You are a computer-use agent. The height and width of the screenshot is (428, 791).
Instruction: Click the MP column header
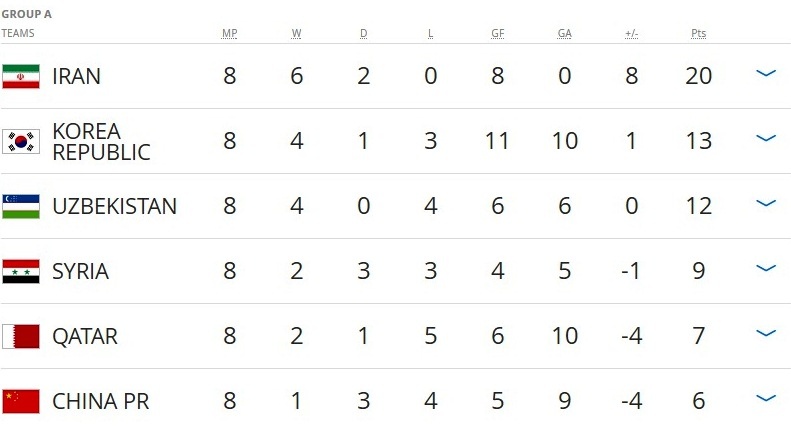[229, 33]
